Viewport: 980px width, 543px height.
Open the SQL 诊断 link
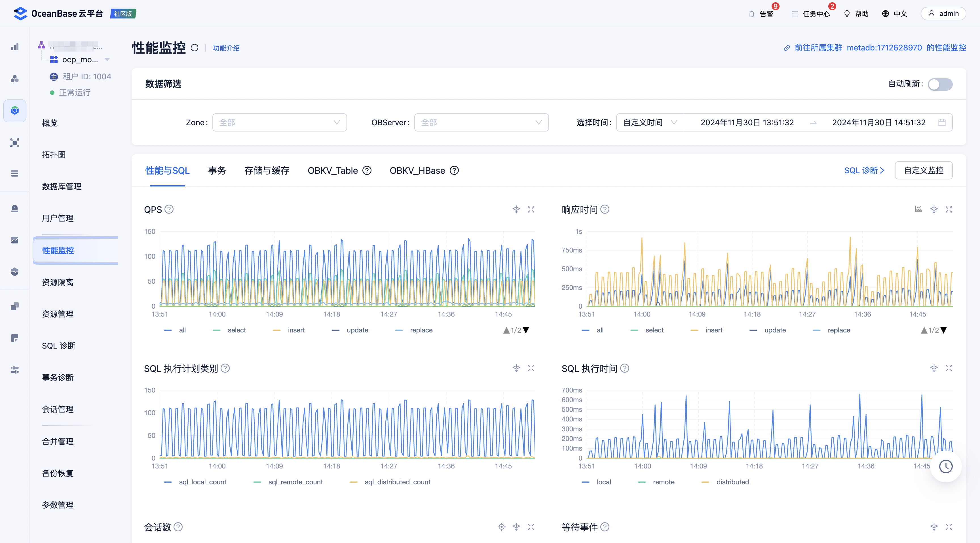click(864, 171)
